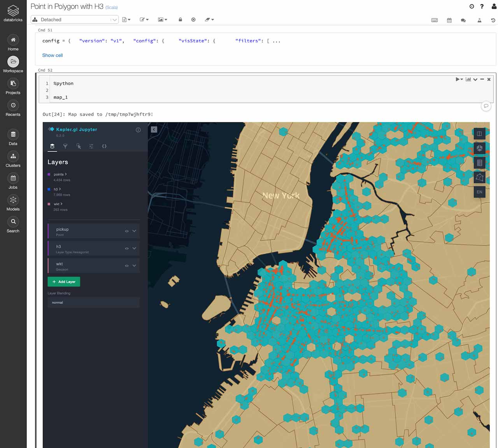Screen dimensions: 498x448
Task: Click the points dataset color swatch
Action: [x=49, y=174]
